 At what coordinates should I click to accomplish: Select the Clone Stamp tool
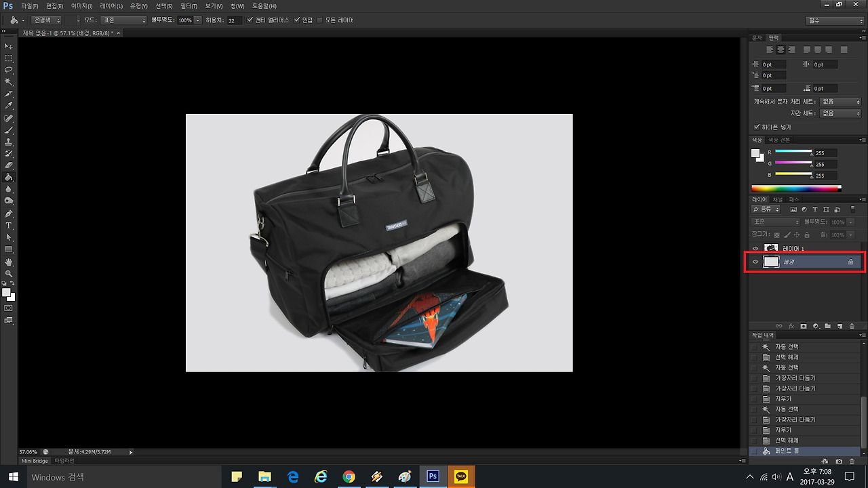(9, 142)
